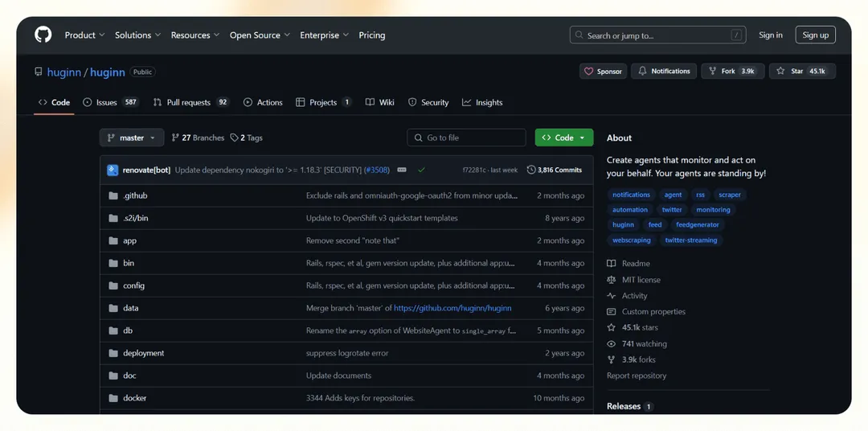Click the Notifications bell button
Image resolution: width=868 pixels, height=431 pixels.
pyautogui.click(x=664, y=71)
